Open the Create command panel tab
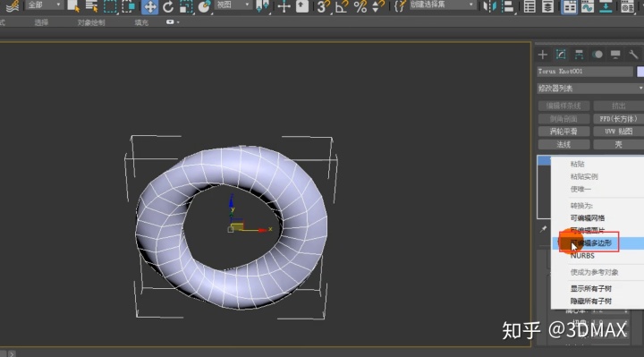Screen dimensions: 644x357 [x=543, y=55]
